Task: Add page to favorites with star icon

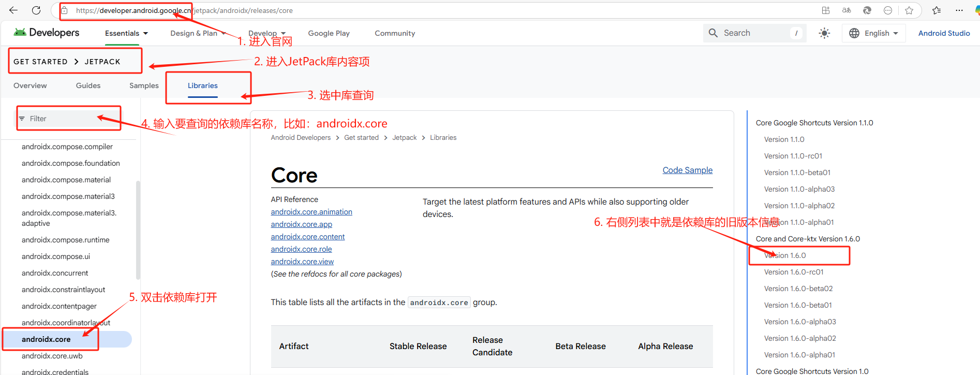Action: [x=909, y=10]
